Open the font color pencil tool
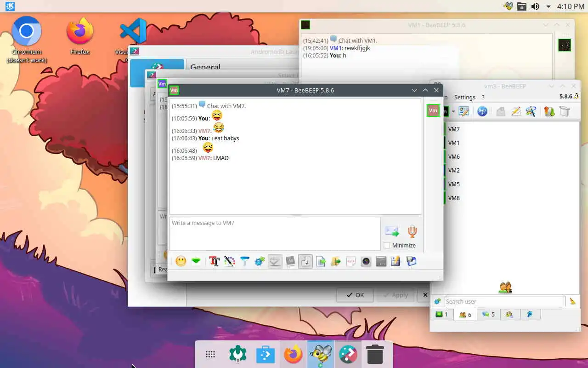 point(229,261)
